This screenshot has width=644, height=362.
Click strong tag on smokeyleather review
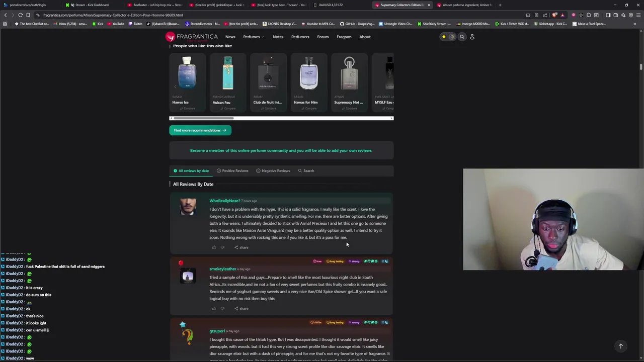coord(354,261)
